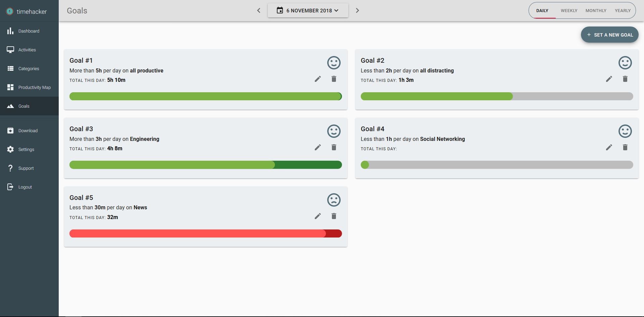Click the red News goal progress bar
The width and height of the screenshot is (644, 317).
pyautogui.click(x=205, y=233)
